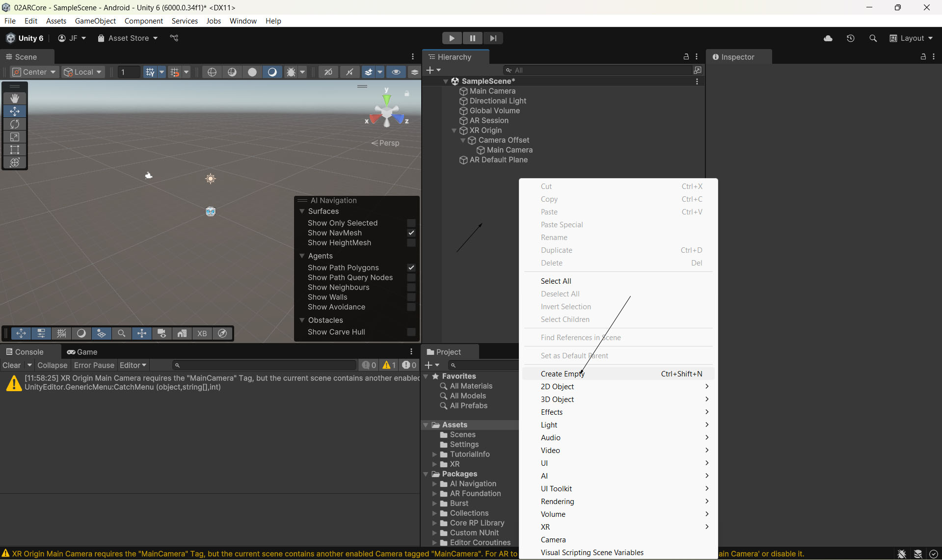
Task: Open the Layout dropdown
Action: 911,38
